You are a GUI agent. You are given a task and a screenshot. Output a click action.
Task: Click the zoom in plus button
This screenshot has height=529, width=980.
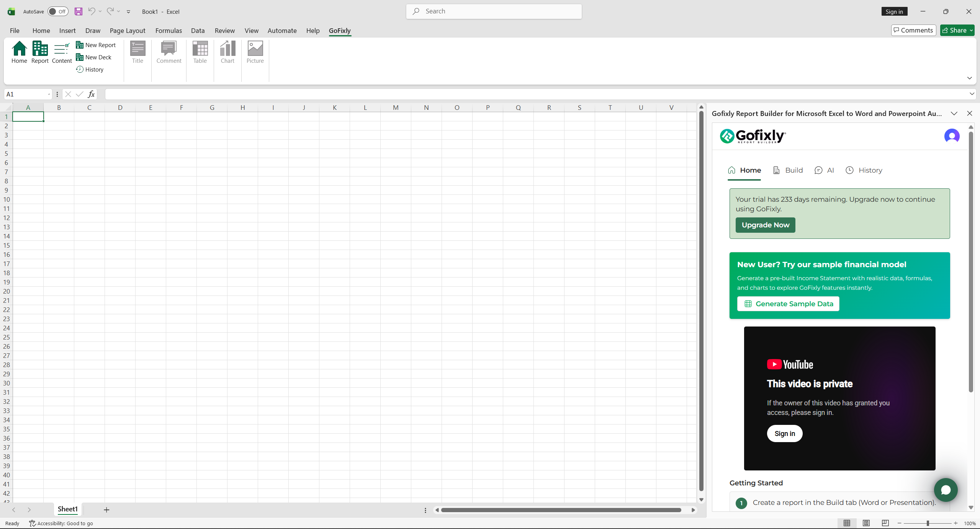[x=955, y=523]
